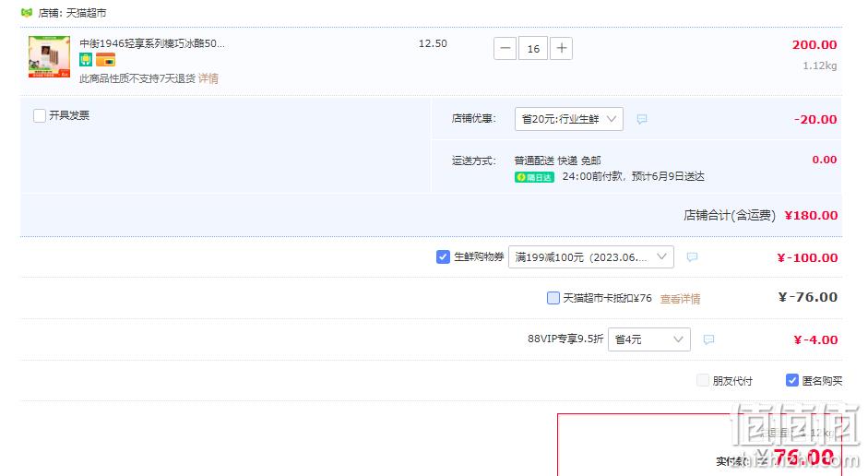Click the store discount amount -20.00
The image size is (868, 476).
[x=814, y=120]
